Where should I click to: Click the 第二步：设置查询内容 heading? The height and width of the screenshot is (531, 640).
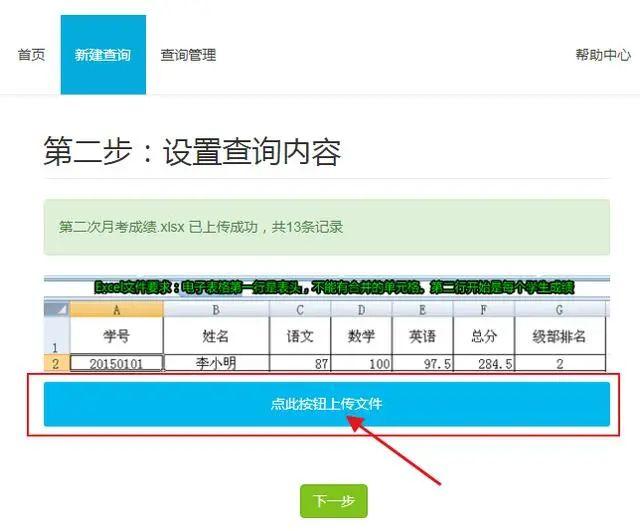click(192, 151)
